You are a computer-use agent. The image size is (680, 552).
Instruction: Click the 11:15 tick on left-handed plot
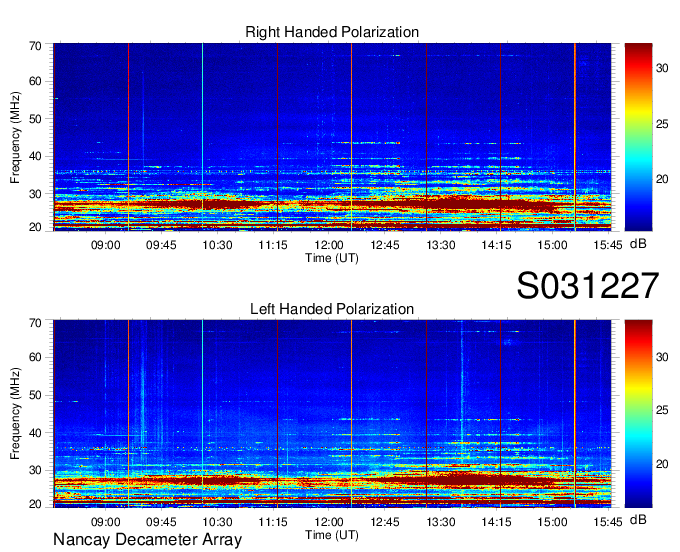tap(273, 522)
